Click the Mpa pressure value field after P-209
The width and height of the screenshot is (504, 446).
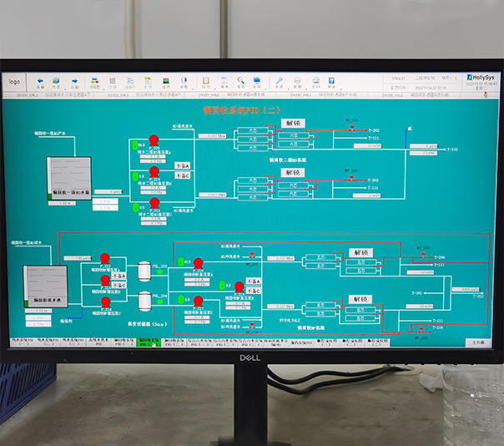click(x=212, y=135)
